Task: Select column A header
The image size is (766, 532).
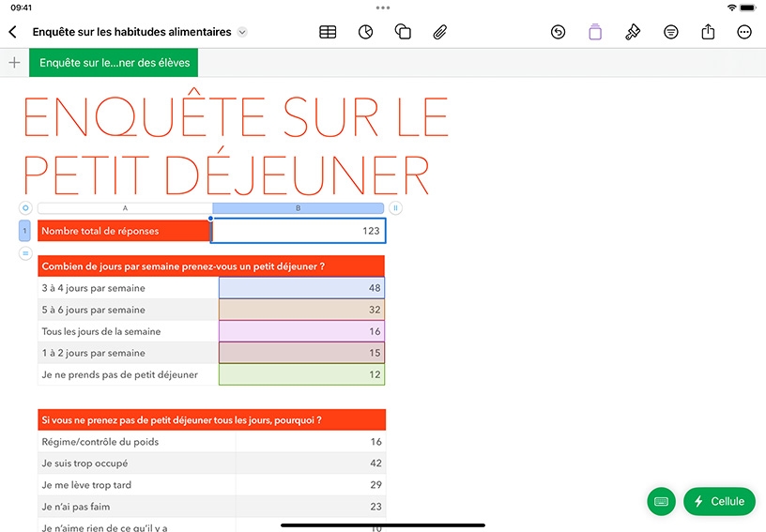Action: click(x=125, y=208)
